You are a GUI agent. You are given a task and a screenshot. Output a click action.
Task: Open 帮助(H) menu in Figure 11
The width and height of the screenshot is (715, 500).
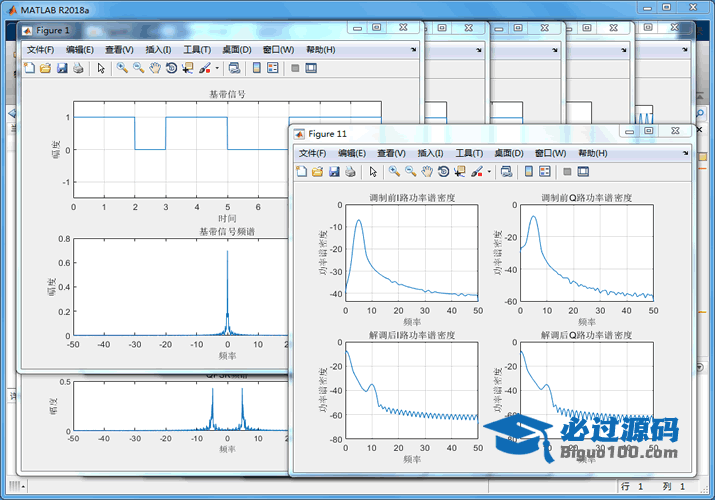tap(592, 153)
